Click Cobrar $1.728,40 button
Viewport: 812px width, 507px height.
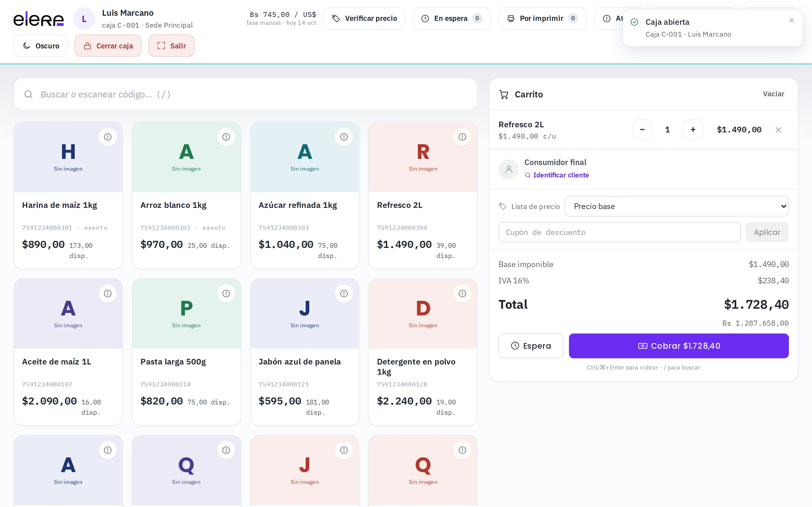[x=679, y=346]
